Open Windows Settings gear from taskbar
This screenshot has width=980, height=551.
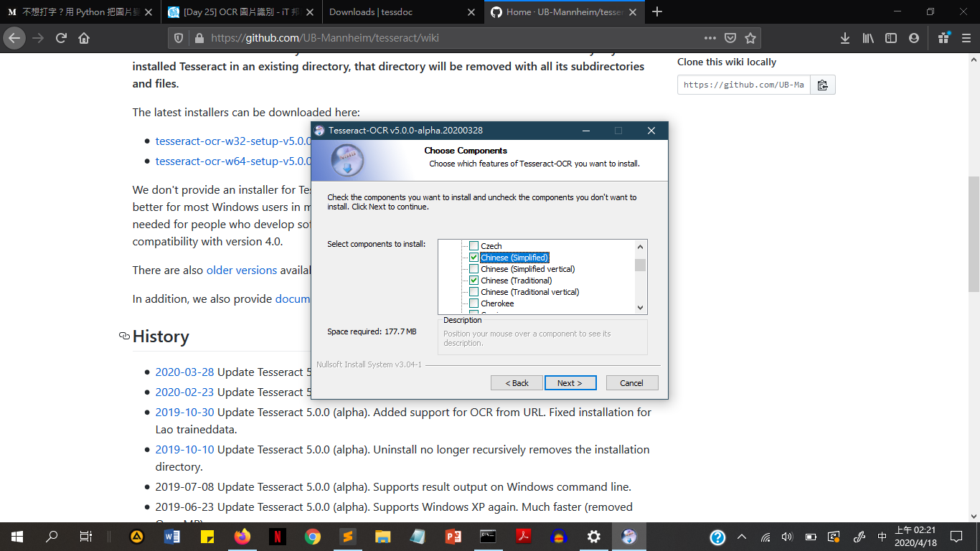point(593,536)
